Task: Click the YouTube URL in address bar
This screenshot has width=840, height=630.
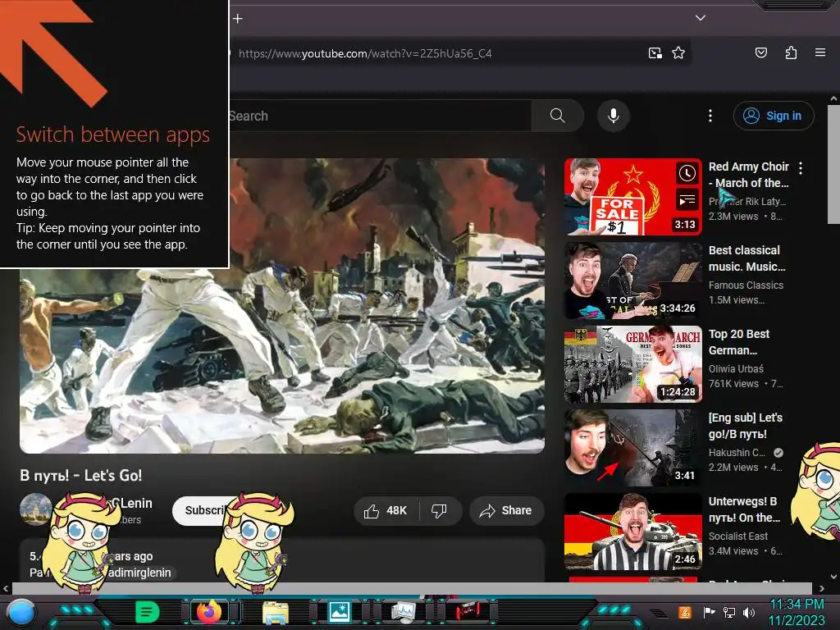Action: 365,53
